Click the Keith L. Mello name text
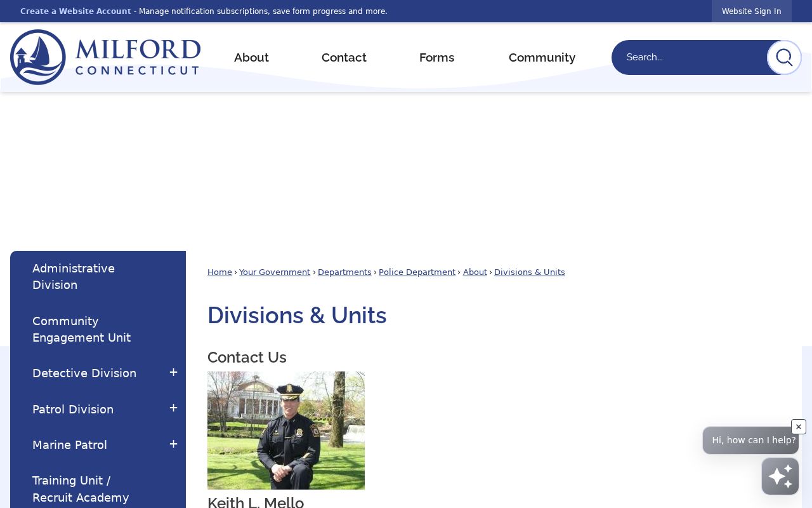The image size is (812, 508). [256, 502]
